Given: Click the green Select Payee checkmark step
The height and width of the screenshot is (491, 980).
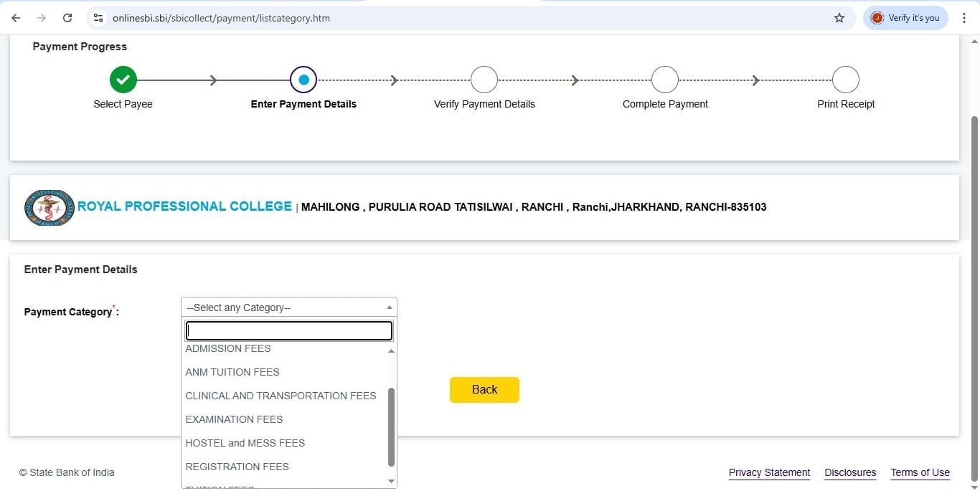Looking at the screenshot, I should (x=123, y=80).
